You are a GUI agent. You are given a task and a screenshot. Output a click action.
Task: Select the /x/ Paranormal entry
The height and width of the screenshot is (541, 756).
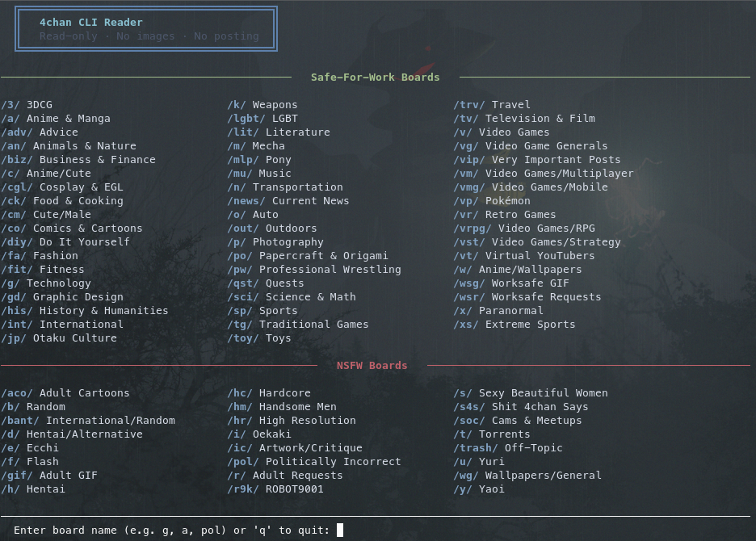[x=498, y=311]
